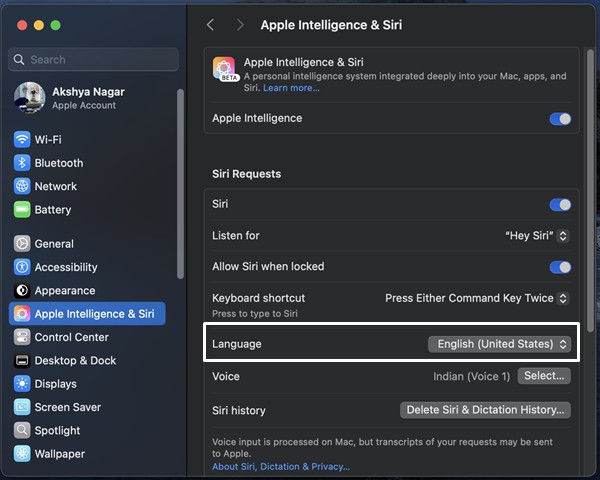Viewport: 600px width, 480px height.
Task: Go back with the left chevron
Action: [210, 25]
